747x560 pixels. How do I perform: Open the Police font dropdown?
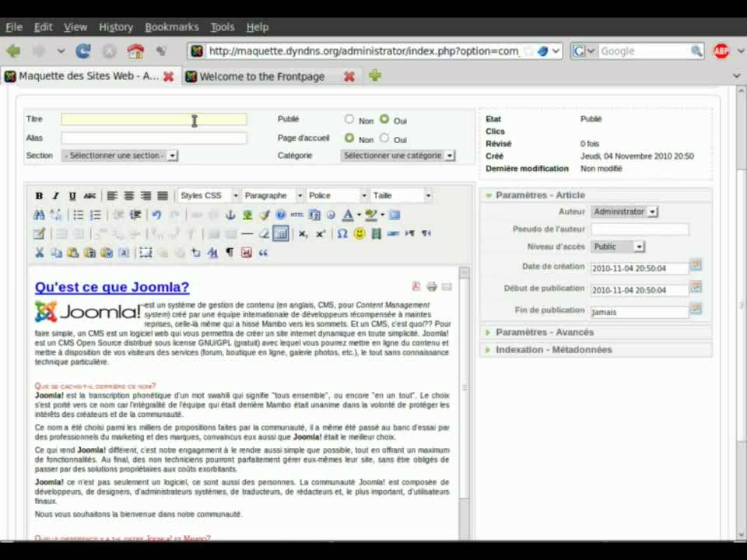point(337,196)
